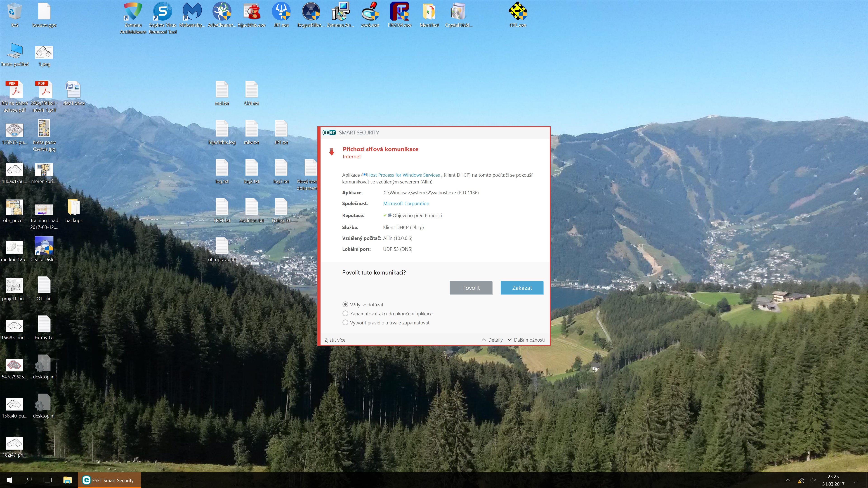This screenshot has height=488, width=868.
Task: Click the Zakázat button
Action: pos(522,288)
